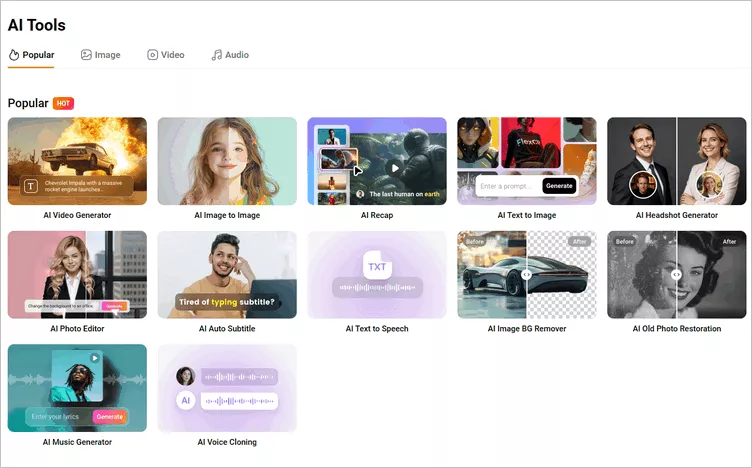Open the Video tab

click(x=165, y=55)
